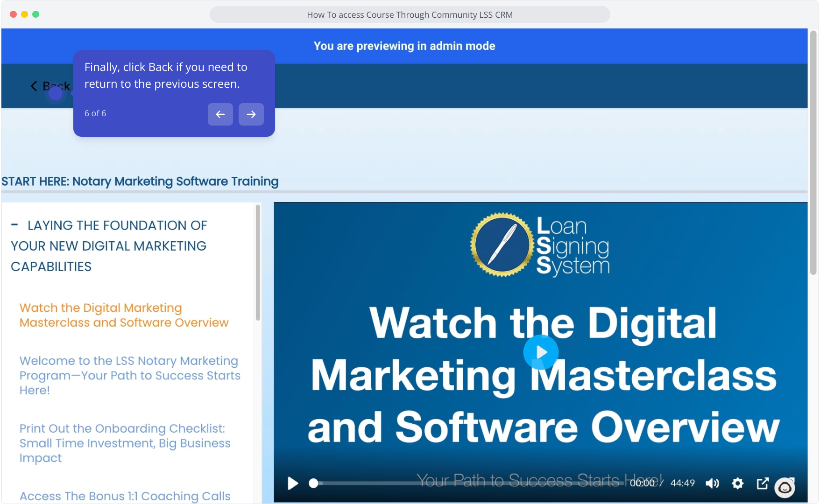Open Access The Bonus 1:1 Coaching Calls
Screen dimensions: 820x504
click(125, 496)
